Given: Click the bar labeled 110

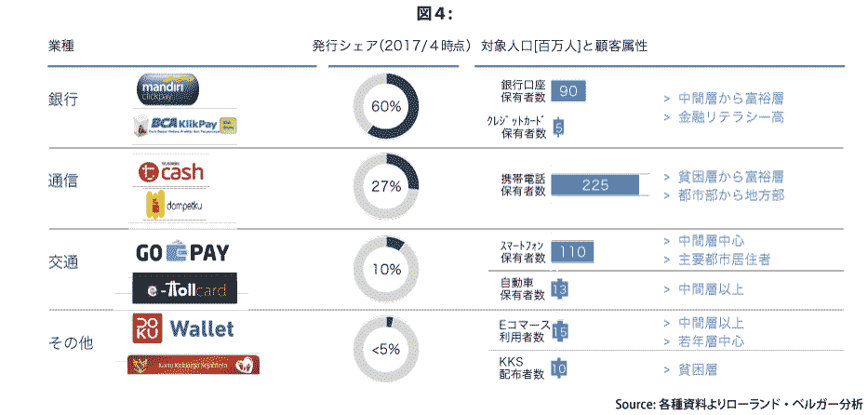Looking at the screenshot, I should click(x=572, y=252).
